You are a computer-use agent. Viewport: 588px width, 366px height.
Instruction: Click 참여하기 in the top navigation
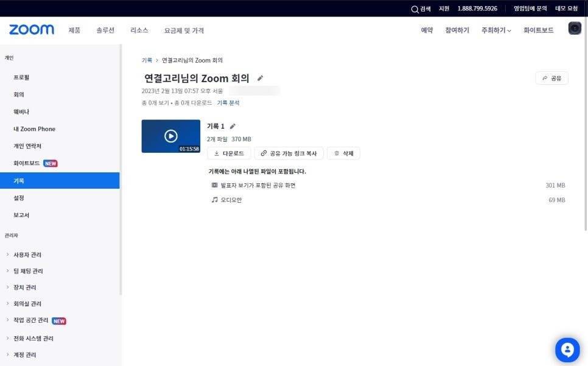coord(457,30)
